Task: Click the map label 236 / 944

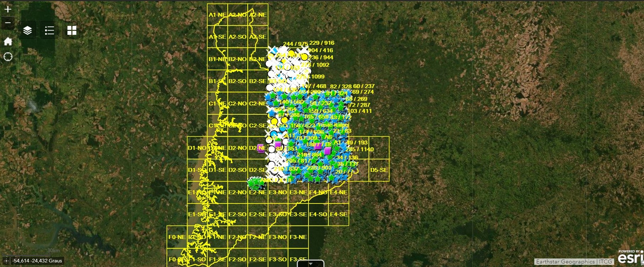Action: coord(321,57)
